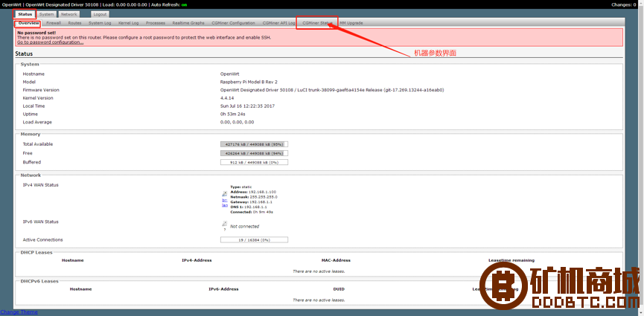This screenshot has width=644, height=316.
Task: Click the 'IPv4 WAN Status' label
Action: [x=41, y=184]
